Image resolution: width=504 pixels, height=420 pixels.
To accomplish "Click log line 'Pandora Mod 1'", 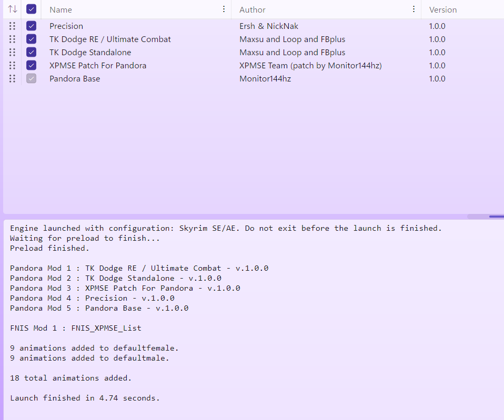I will (x=139, y=268).
